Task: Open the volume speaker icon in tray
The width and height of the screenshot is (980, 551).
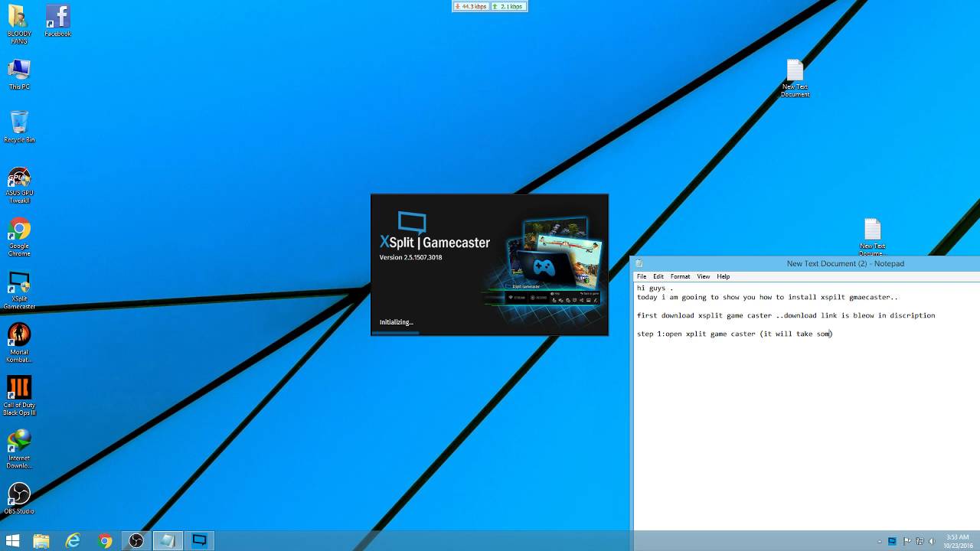Action: [933, 541]
